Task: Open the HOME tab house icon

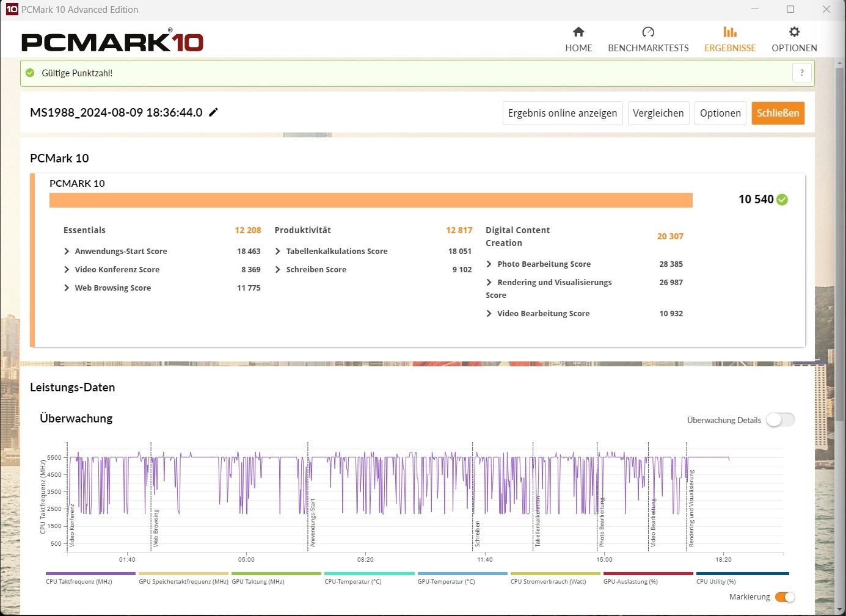Action: [x=578, y=32]
